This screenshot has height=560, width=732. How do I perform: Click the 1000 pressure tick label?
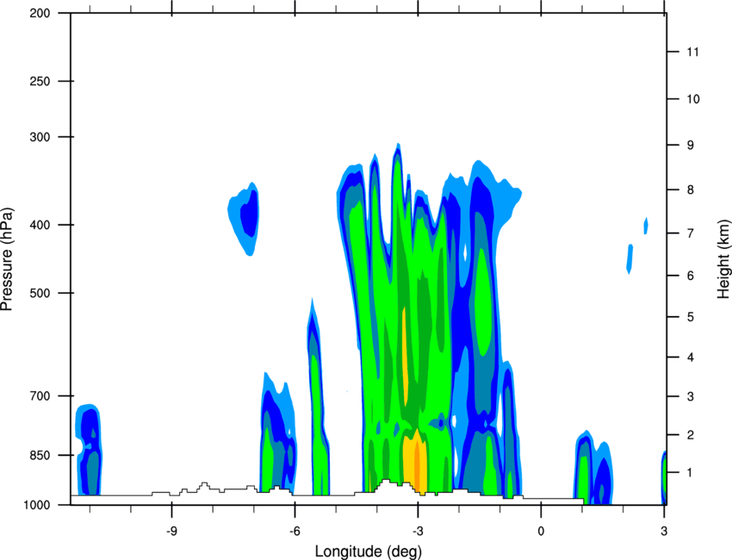pos(37,505)
